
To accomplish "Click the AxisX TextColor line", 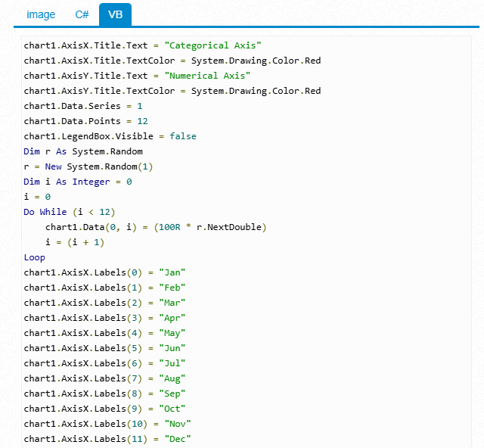I will point(172,61).
